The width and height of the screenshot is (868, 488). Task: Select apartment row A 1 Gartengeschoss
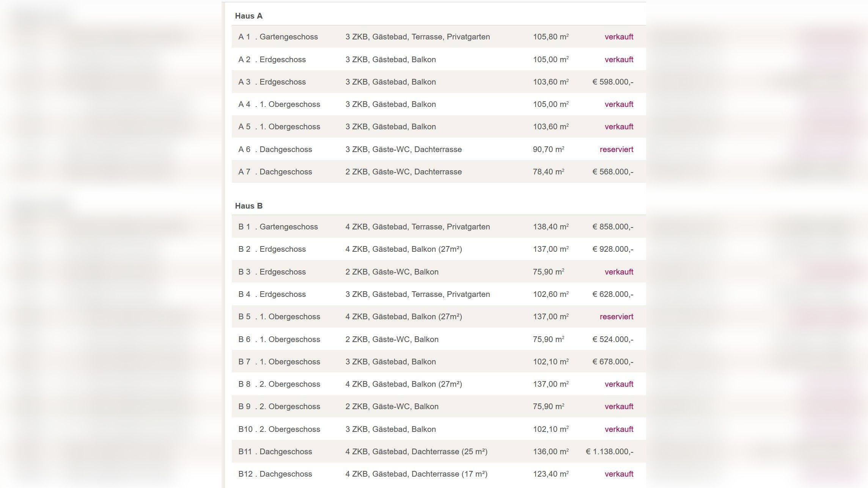[278, 37]
